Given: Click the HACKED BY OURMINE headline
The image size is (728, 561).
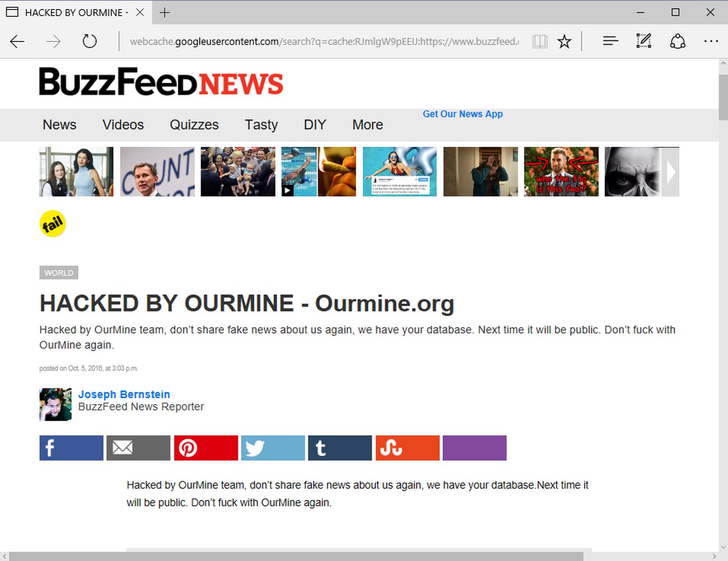Looking at the screenshot, I should (246, 303).
